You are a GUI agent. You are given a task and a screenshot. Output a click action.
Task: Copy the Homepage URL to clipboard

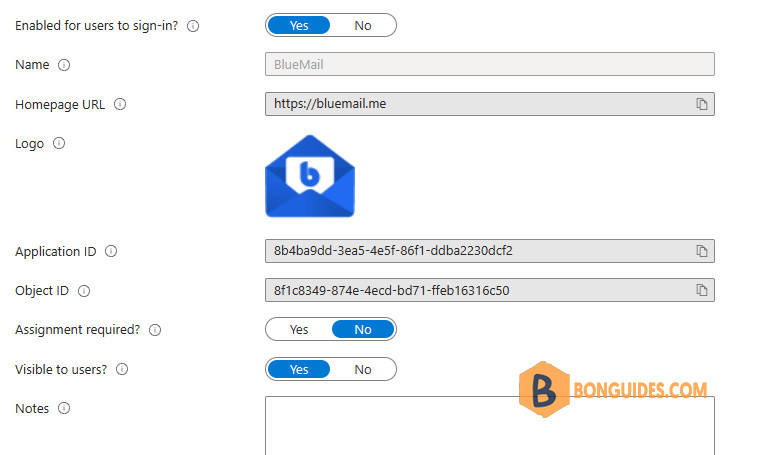point(702,104)
